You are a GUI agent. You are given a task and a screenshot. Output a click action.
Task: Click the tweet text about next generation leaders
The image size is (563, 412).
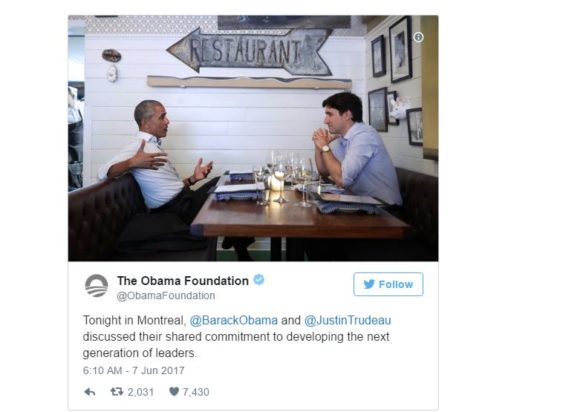coord(237,337)
